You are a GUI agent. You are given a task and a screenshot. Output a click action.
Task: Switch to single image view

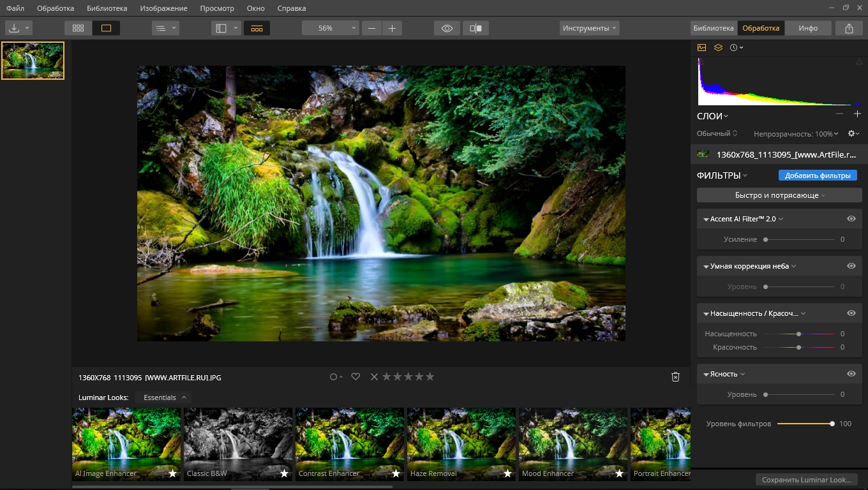point(106,28)
